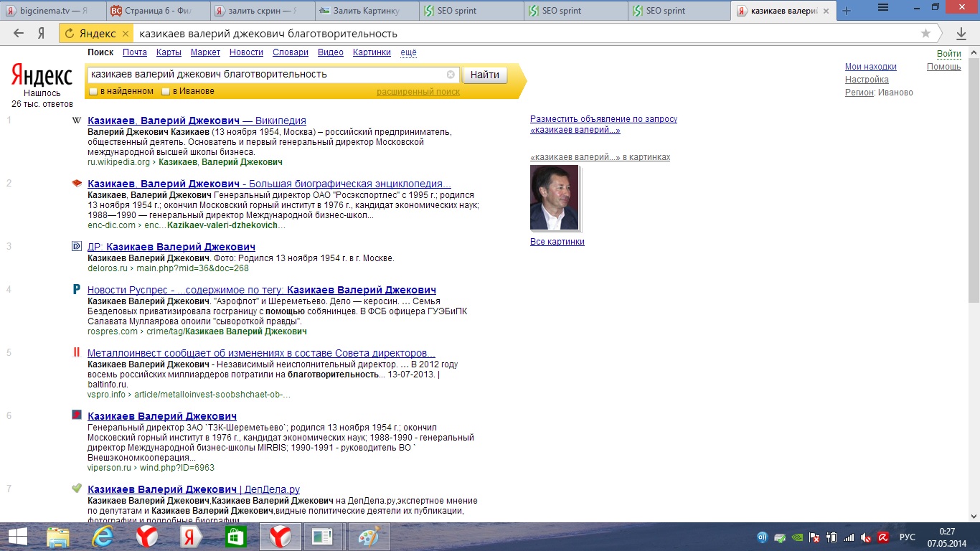This screenshot has height=551, width=980.
Task: Launch File Explorer from the taskbar
Action: (58, 537)
